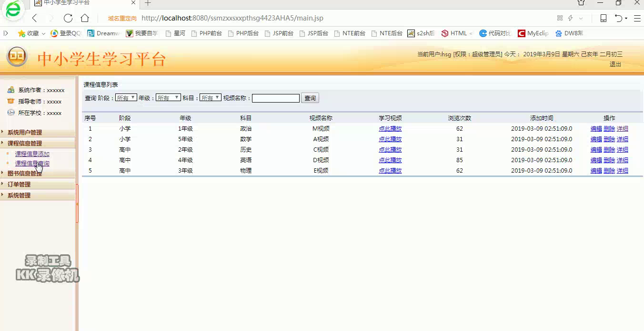Screen dimensions: 644x331
Task: Click the sidebar collapse handle
Action: pyautogui.click(x=77, y=204)
